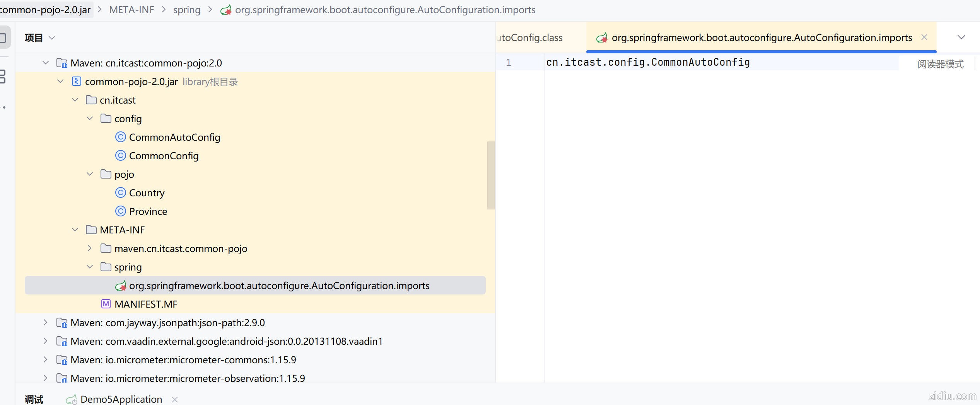980x405 pixels.
Task: Click the CommonConfig class icon
Action: click(x=121, y=156)
